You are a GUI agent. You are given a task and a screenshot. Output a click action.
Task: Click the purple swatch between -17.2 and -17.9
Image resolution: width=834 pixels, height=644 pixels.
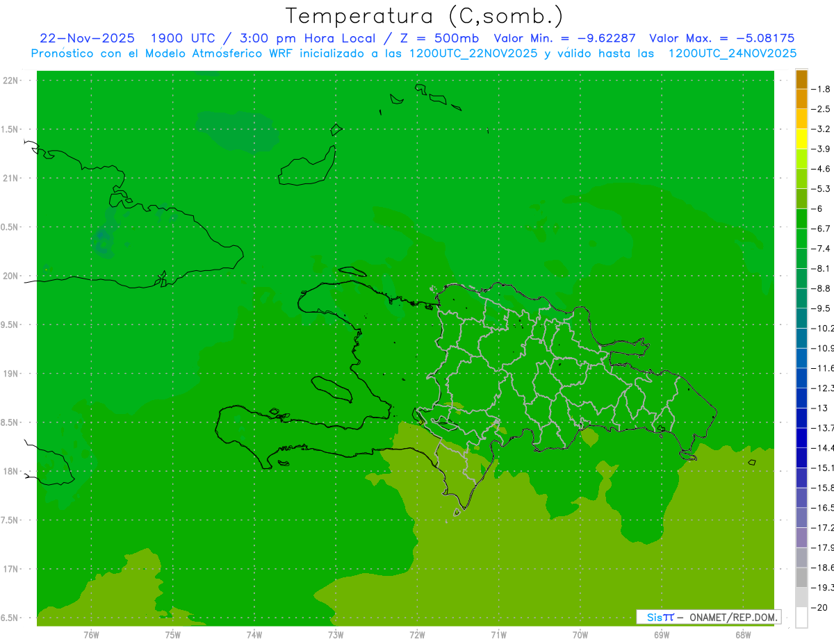801,538
